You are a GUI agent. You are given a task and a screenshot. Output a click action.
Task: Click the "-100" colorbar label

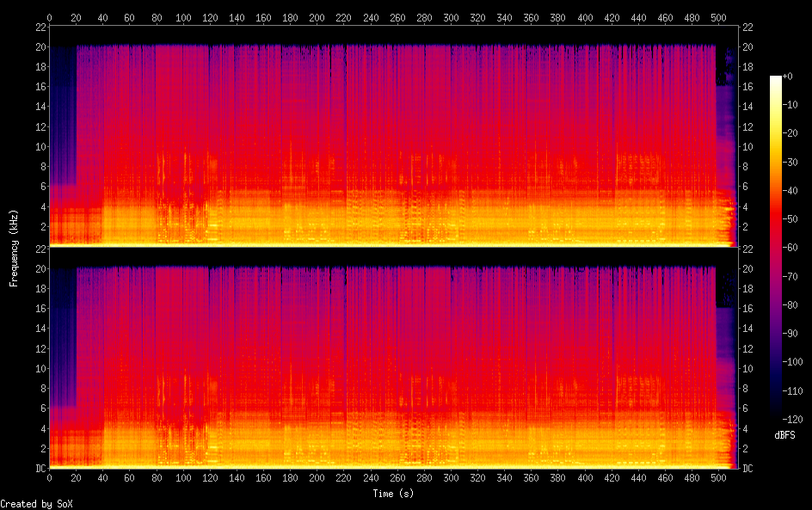click(792, 362)
